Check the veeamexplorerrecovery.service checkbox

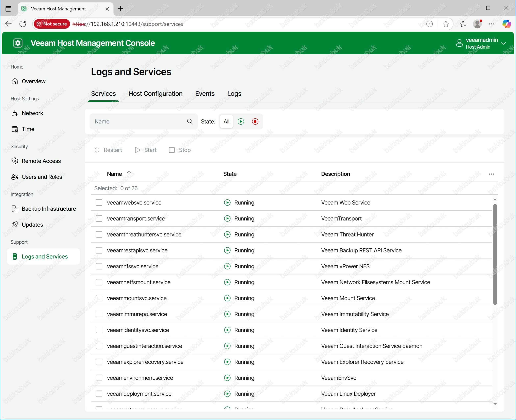(x=99, y=362)
